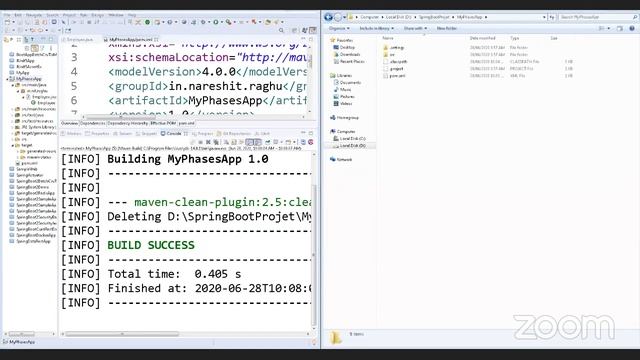Click Collapse All in Package Explorer
640x360 pixels.
27,48
